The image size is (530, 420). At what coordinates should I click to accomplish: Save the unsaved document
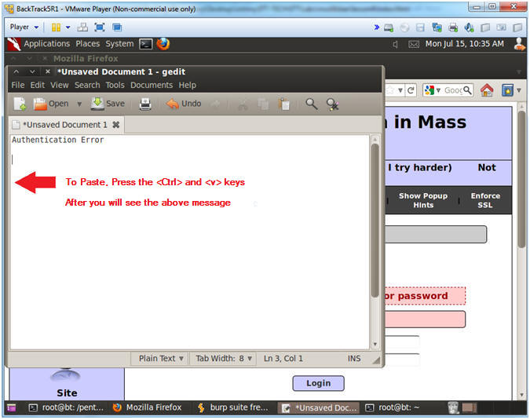(108, 104)
